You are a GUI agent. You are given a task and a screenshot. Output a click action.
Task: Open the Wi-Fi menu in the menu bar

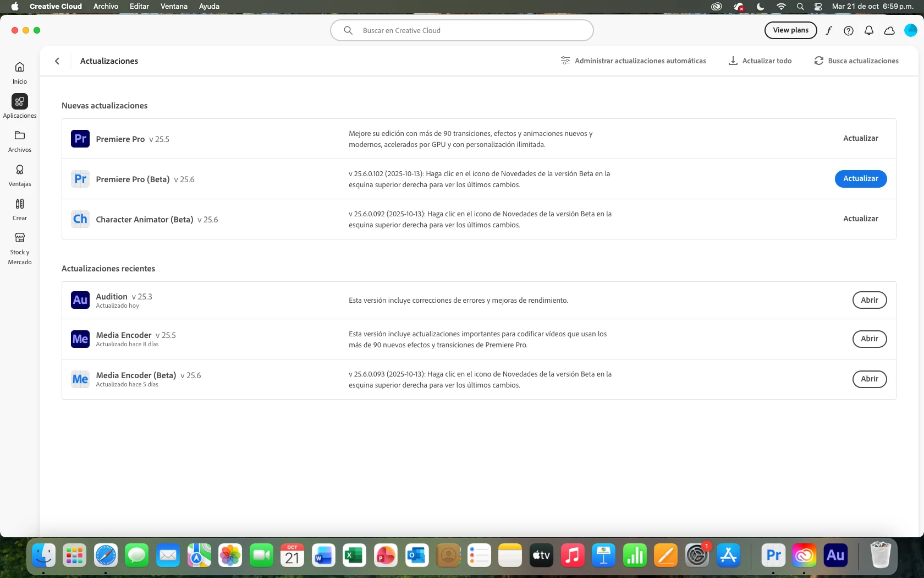pyautogui.click(x=781, y=7)
